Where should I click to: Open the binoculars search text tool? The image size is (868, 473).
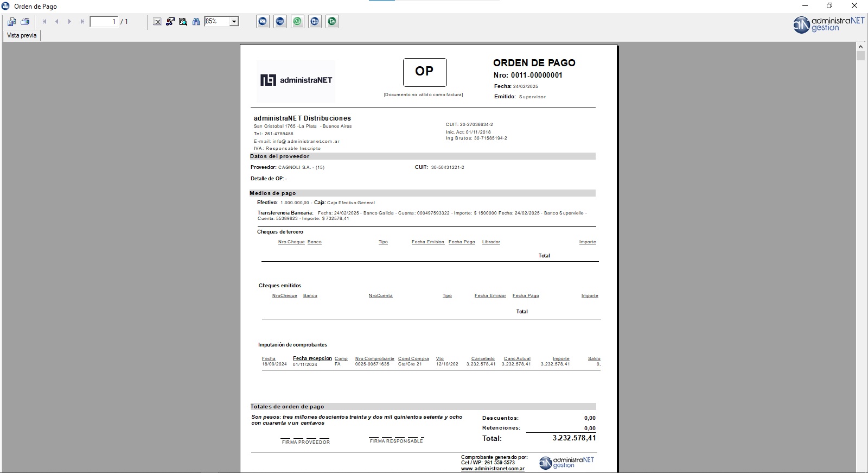point(196,22)
